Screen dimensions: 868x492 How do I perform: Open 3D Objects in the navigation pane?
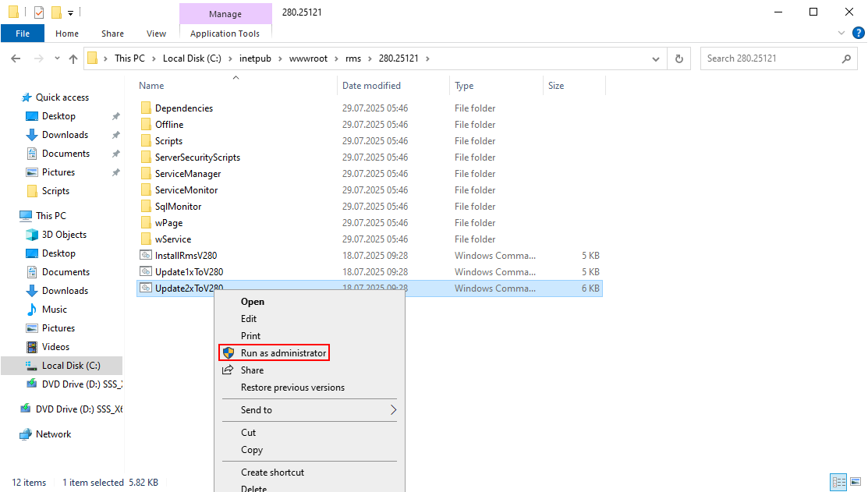(x=64, y=235)
